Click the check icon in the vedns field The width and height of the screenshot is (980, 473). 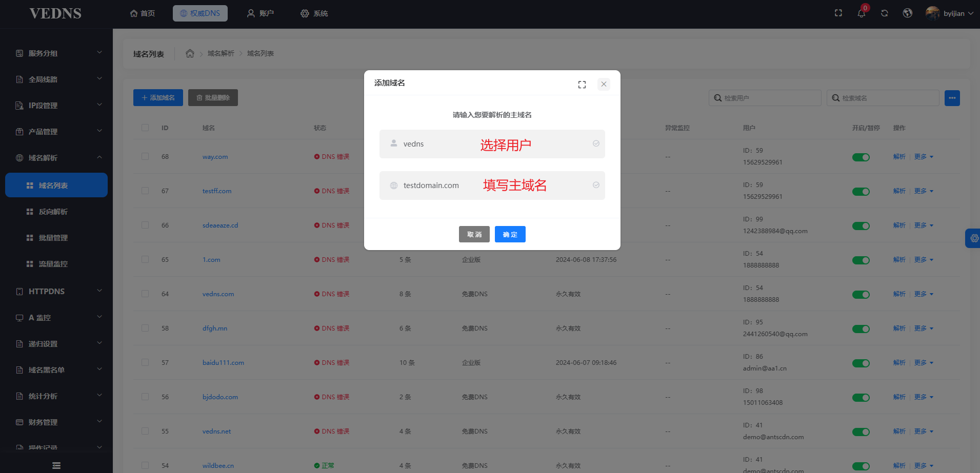[596, 143]
